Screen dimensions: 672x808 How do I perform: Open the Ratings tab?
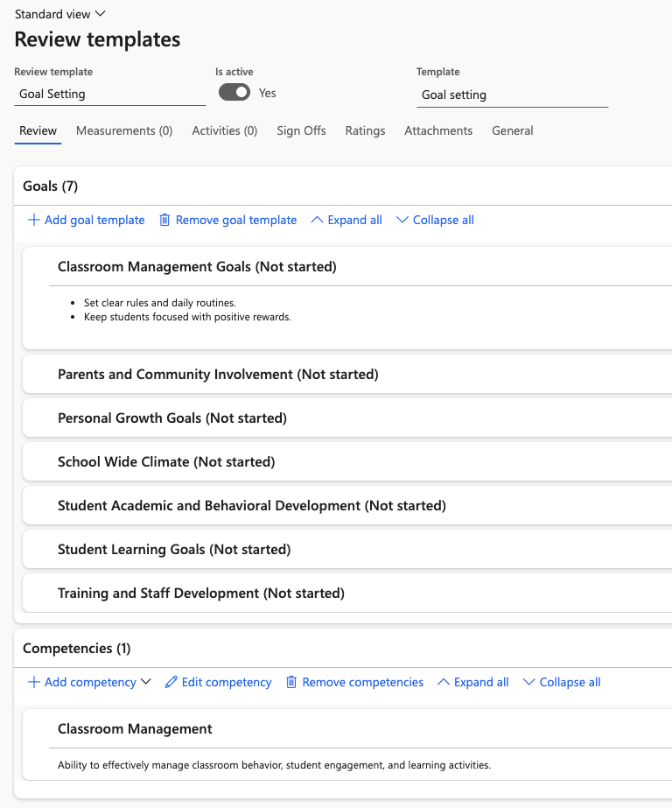365,131
